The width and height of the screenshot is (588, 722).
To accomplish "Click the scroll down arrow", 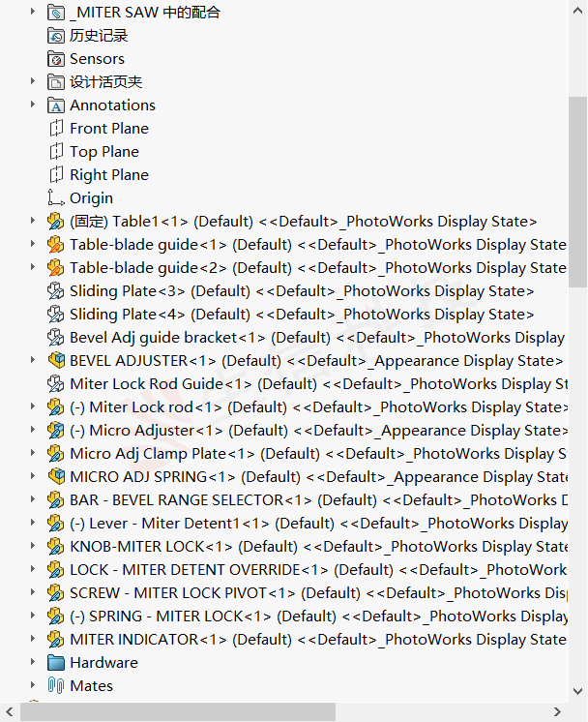I will click(578, 691).
